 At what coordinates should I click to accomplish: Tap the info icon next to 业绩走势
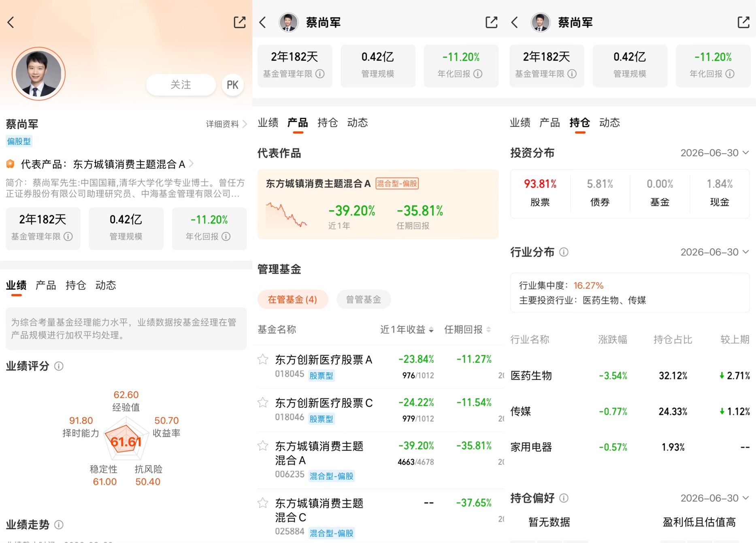[59, 525]
